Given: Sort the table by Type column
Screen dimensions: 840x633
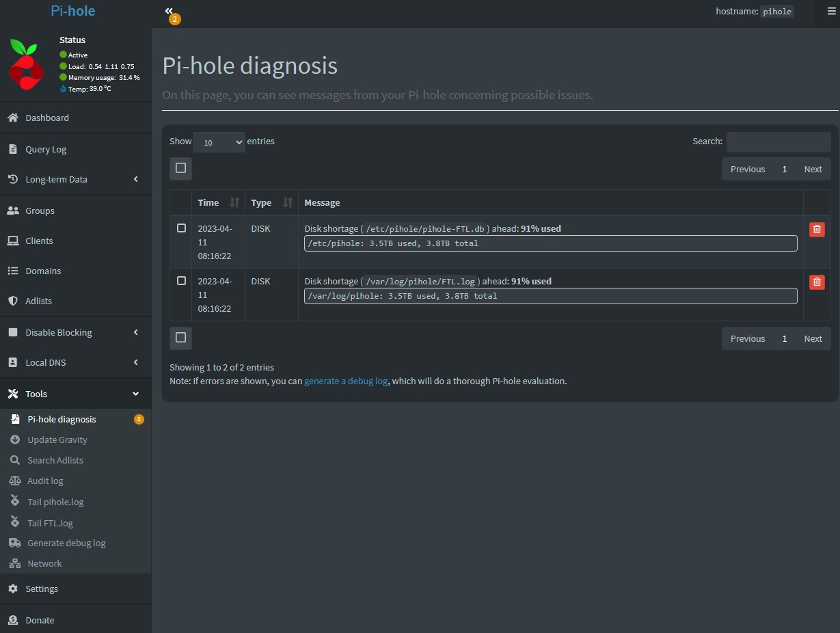Looking at the screenshot, I should (x=271, y=202).
